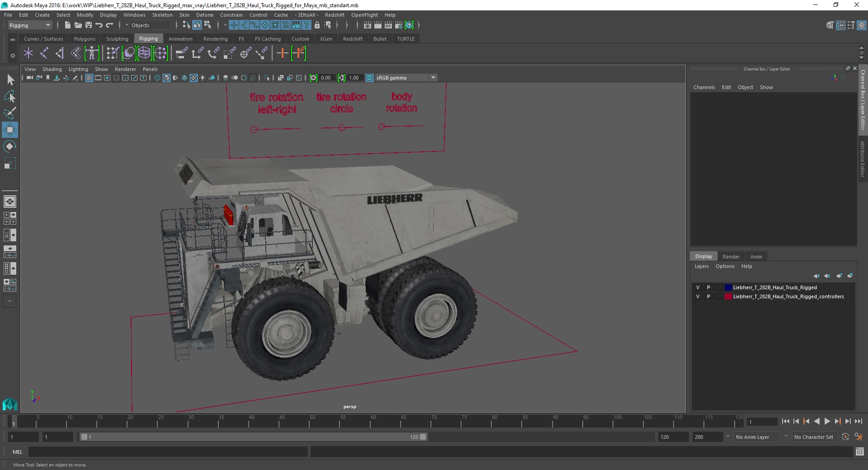Open the Attribute Editor side tab
The height and width of the screenshot is (470, 868).
point(863,159)
